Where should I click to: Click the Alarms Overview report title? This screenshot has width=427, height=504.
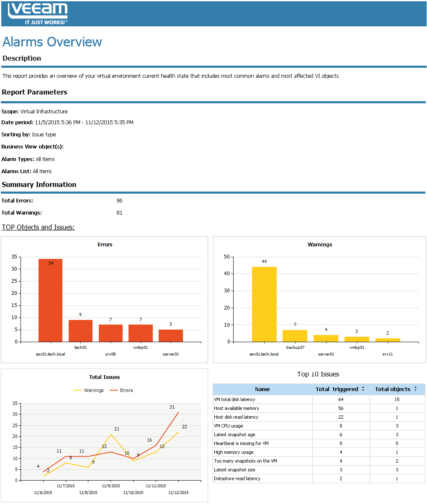tap(52, 42)
